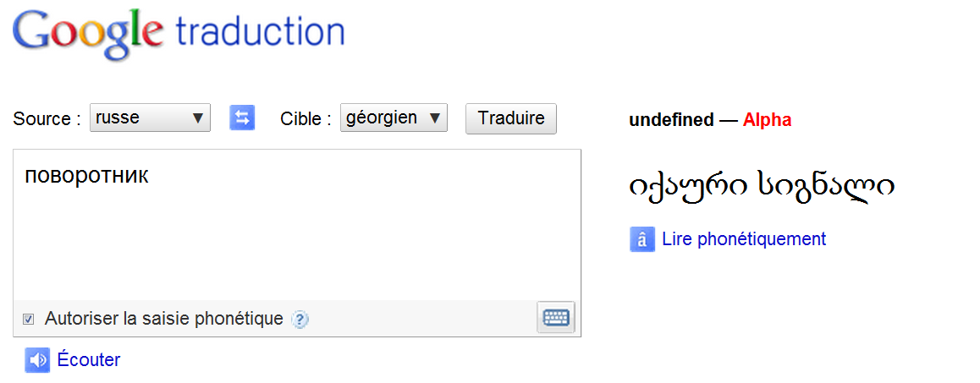
Task: Click the word 'поворотник' in the text box
Action: (86, 176)
